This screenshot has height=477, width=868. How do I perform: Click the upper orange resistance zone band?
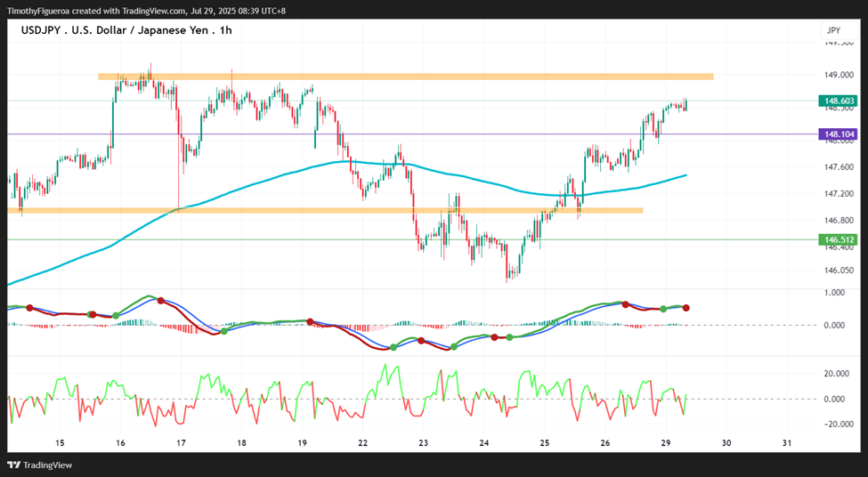(x=406, y=77)
